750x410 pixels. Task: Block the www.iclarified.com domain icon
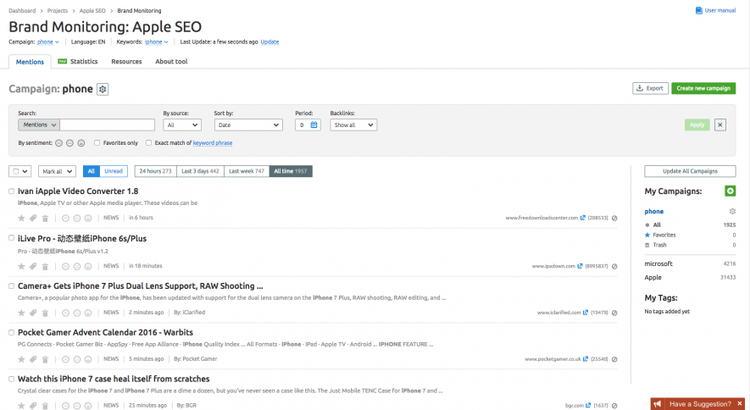pyautogui.click(x=615, y=313)
